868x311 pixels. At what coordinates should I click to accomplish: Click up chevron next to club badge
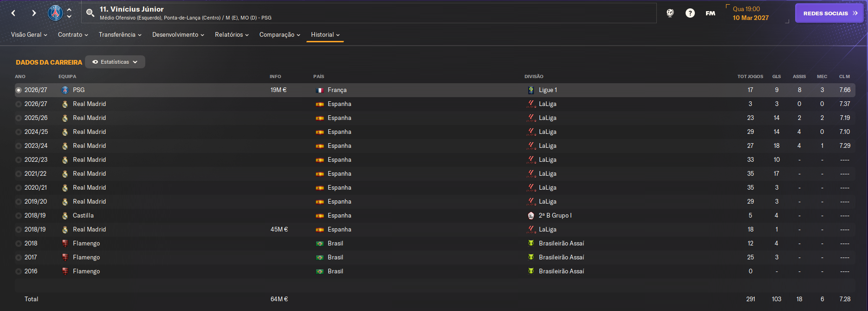[x=69, y=9]
